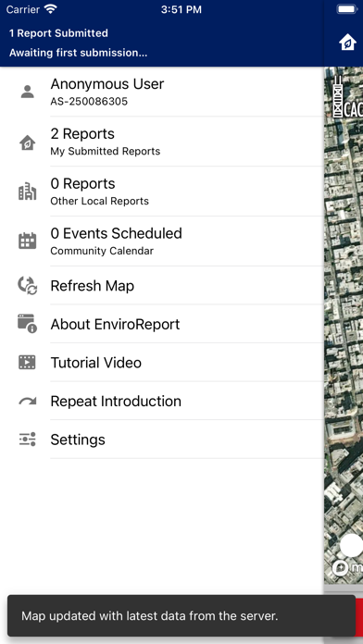Tap the calendar icon beside Community Calendar
Screen dimensions: 363x644
pyautogui.click(x=28, y=241)
